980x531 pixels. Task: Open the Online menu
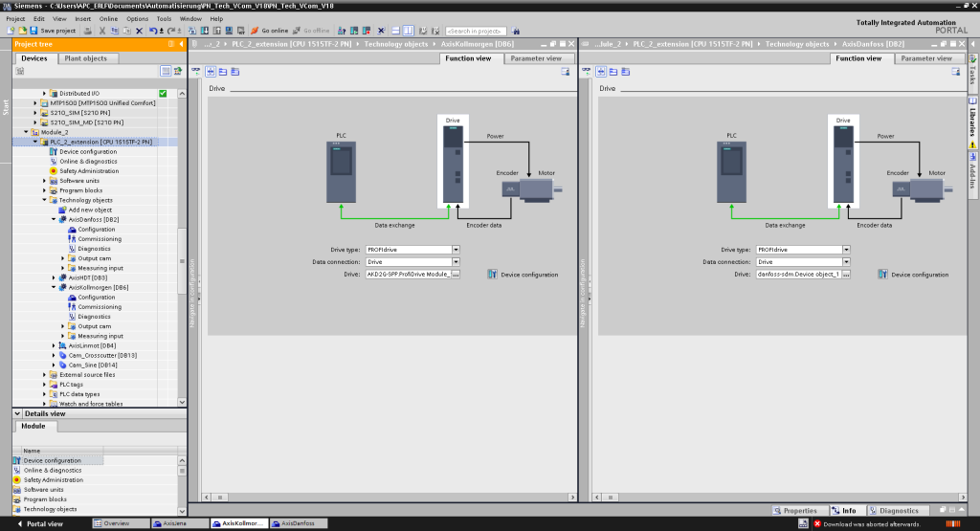coord(108,18)
